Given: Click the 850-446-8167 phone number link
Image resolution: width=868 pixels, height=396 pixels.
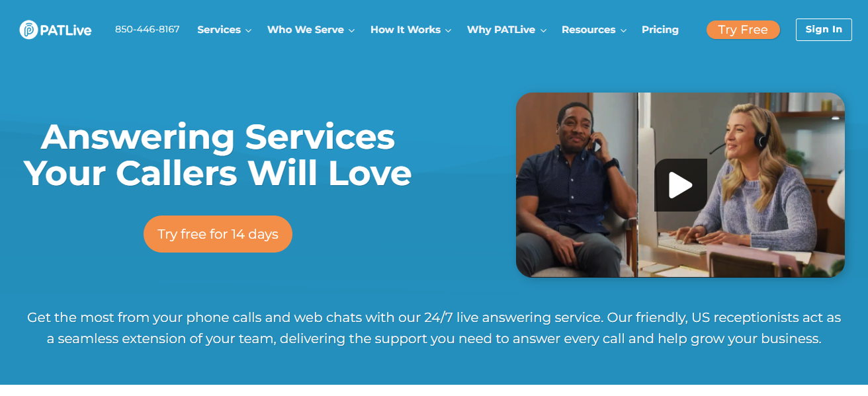Looking at the screenshot, I should 148,30.
